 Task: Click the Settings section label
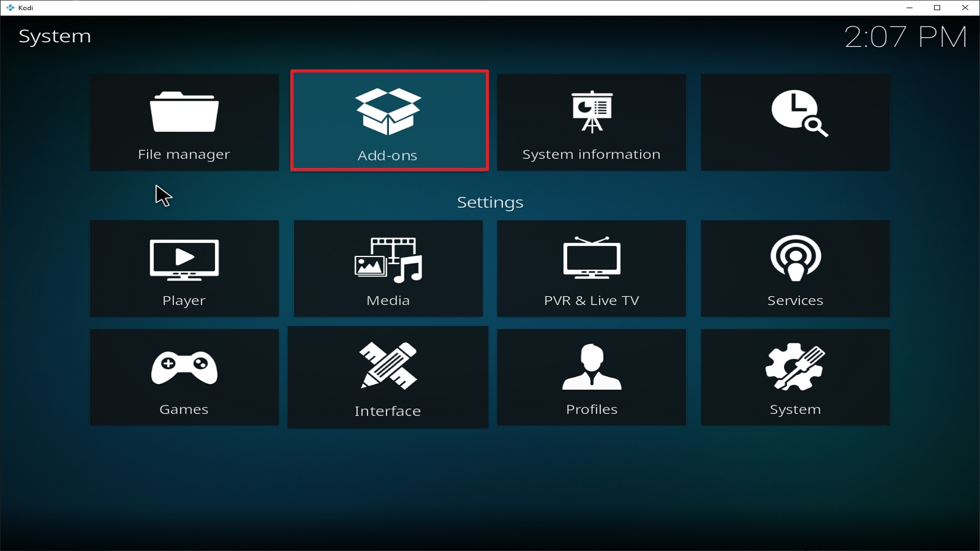(490, 203)
